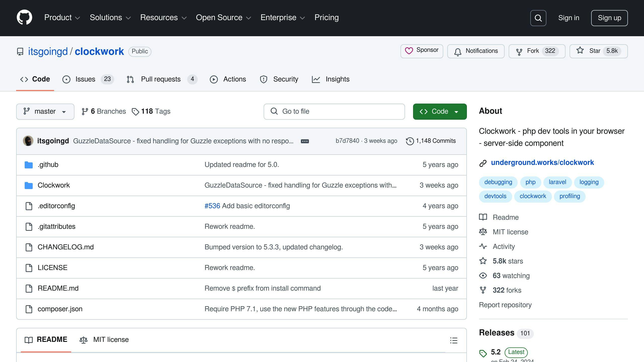Click the README outline list icon
The image size is (644, 362).
tap(454, 340)
